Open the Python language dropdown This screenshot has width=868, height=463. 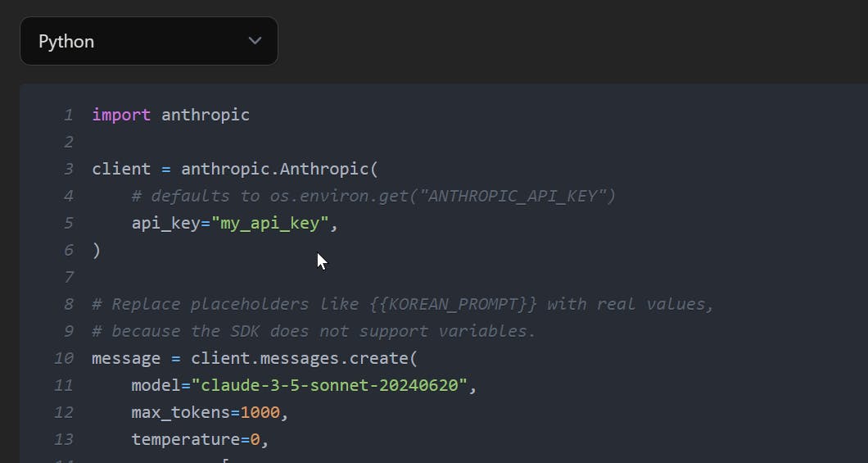[149, 41]
